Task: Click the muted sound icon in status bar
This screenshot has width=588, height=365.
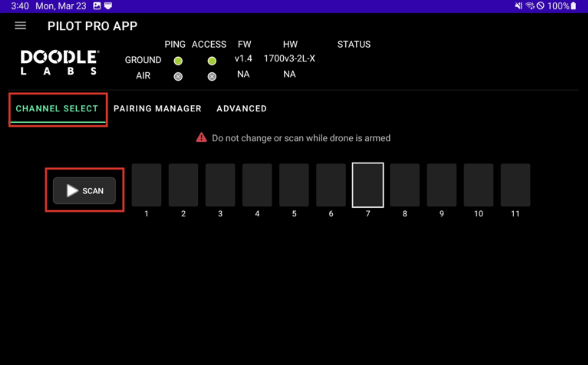Action: point(518,6)
